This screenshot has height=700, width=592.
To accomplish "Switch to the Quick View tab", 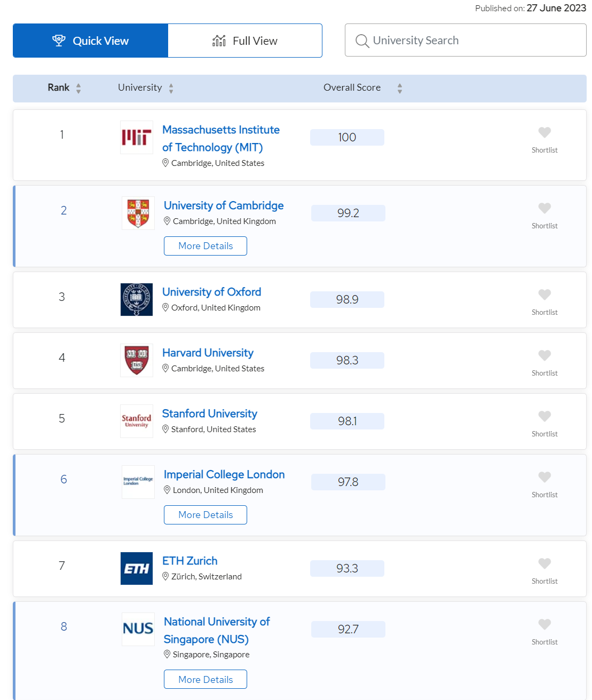I will point(91,41).
